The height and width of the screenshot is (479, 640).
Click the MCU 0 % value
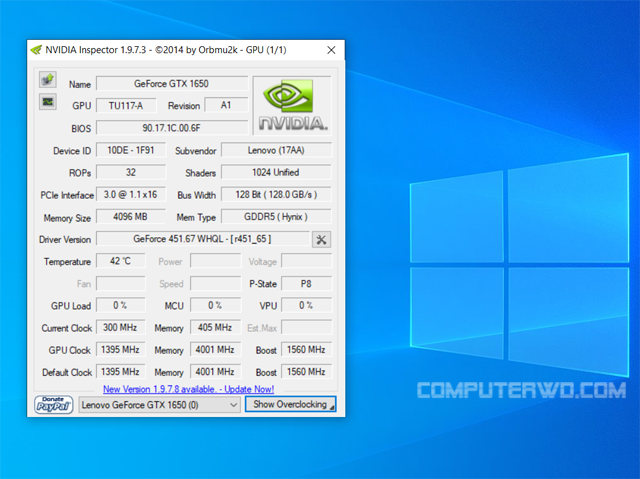(216, 305)
